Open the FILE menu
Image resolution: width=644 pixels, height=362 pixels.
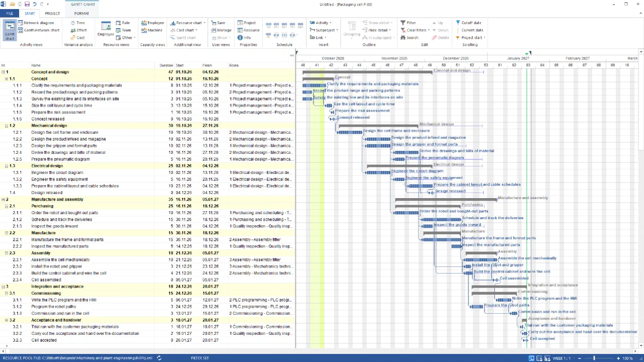point(10,14)
